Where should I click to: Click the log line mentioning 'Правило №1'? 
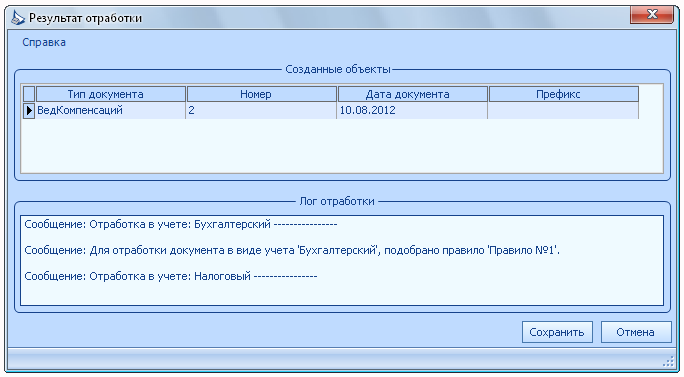pyautogui.click(x=292, y=250)
